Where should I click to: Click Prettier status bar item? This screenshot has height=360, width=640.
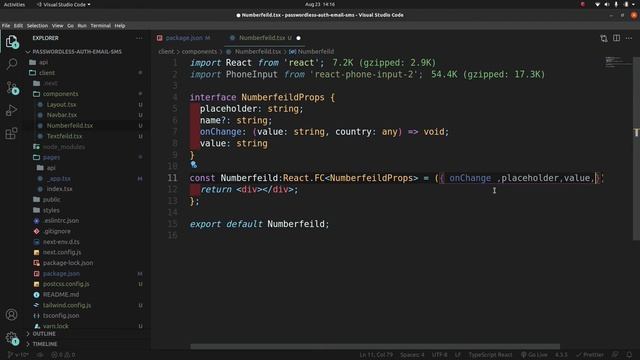[589, 355]
